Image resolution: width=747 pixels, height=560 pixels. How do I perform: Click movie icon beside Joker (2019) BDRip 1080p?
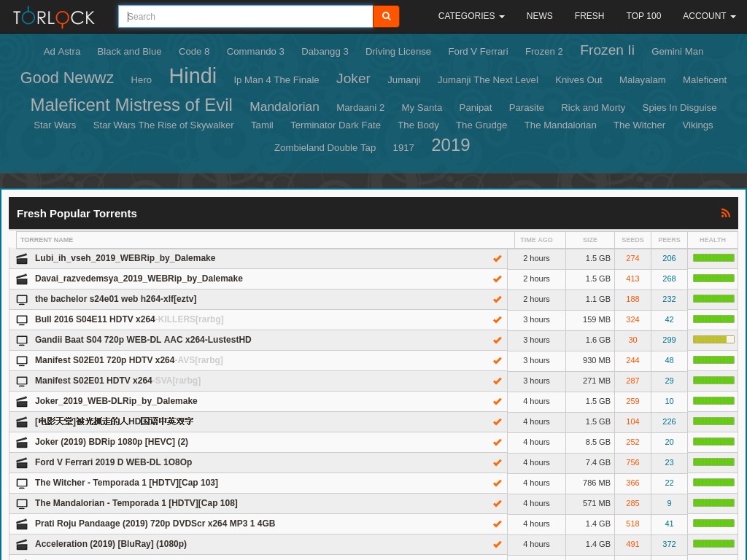pos(22,443)
